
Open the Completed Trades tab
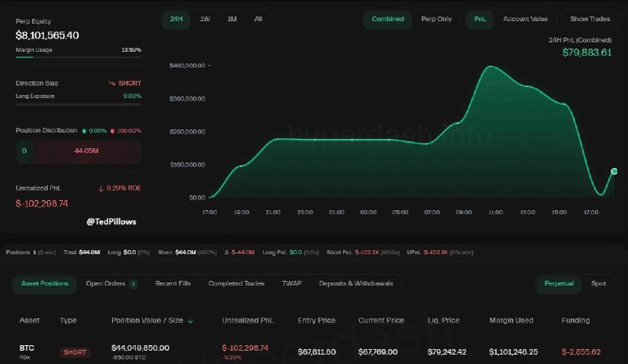pyautogui.click(x=236, y=283)
